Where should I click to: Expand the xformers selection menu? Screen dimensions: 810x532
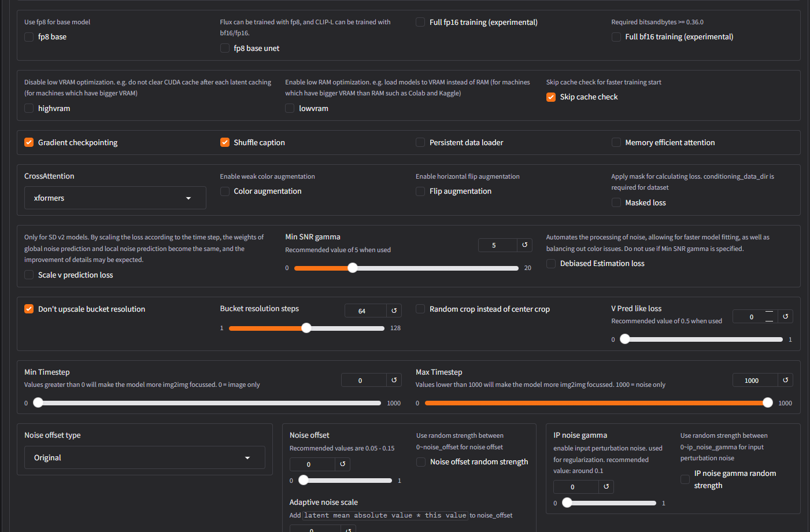188,197
